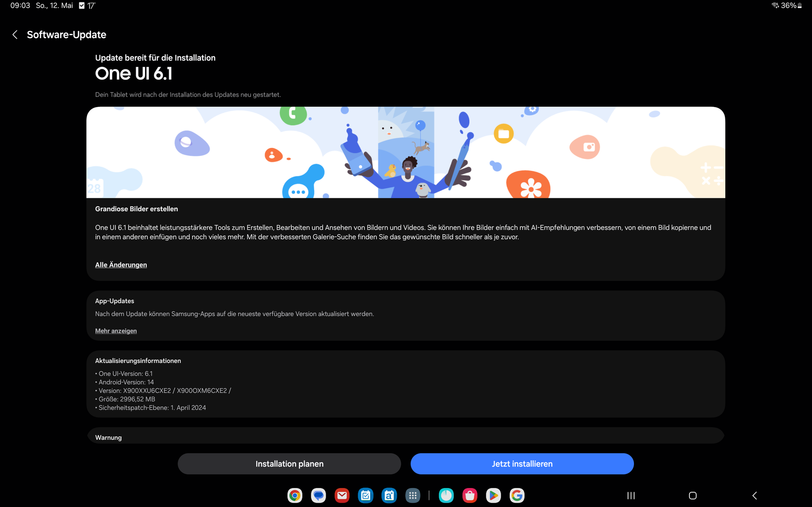Open the teal timer app icon
812x507 pixels.
[x=446, y=495]
